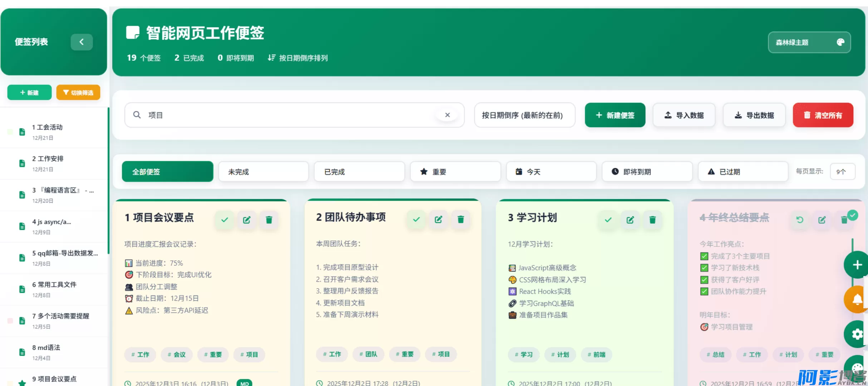Viewport: 868px width, 386px height.
Task: Switch to the 未完成 filter tab
Action: pyautogui.click(x=263, y=172)
